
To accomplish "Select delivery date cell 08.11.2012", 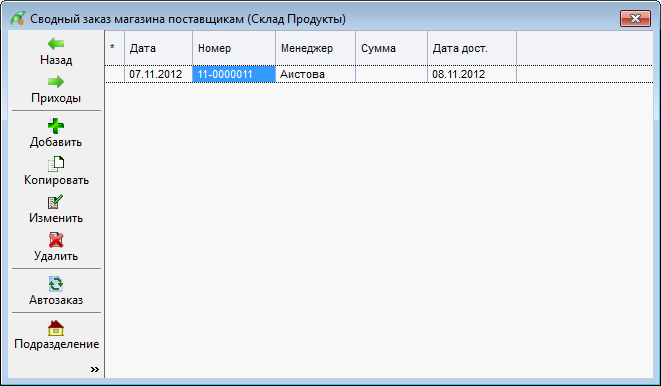I will click(x=472, y=74).
